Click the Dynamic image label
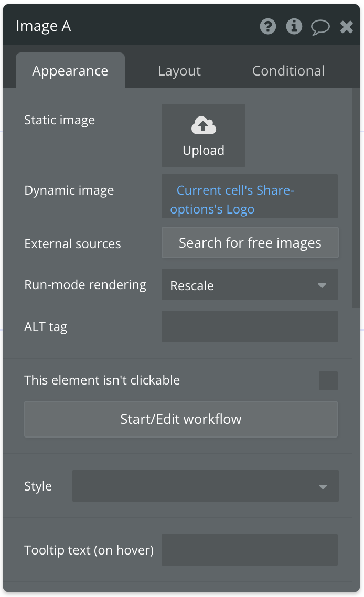 click(x=69, y=191)
